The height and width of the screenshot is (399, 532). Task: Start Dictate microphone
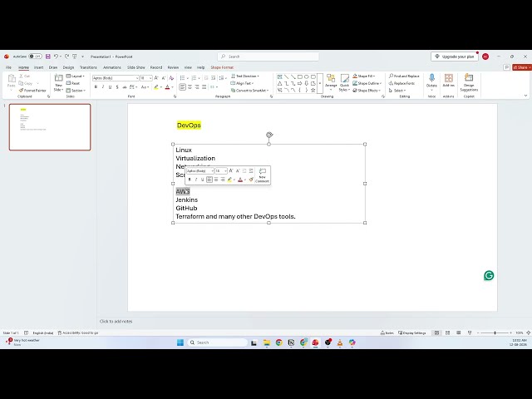pyautogui.click(x=431, y=81)
